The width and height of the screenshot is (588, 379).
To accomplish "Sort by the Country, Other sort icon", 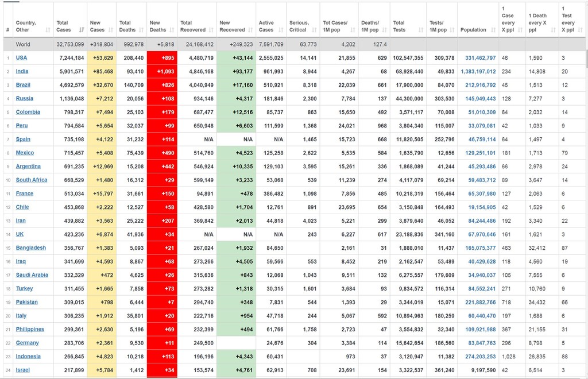I will tap(48, 30).
